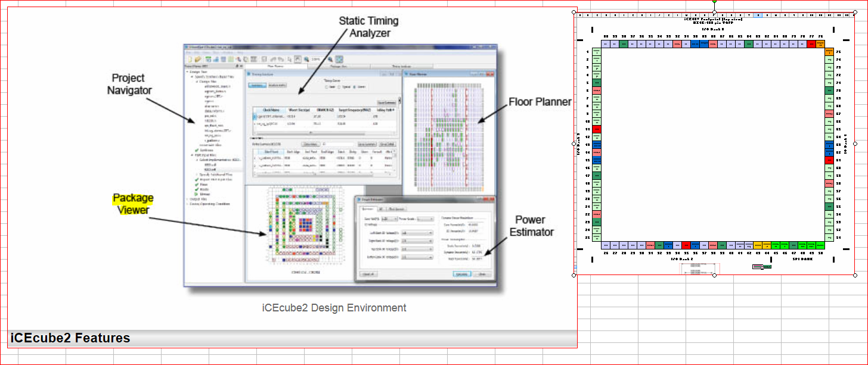Viewport: 868px width, 365px height.
Task: Click the iCEcube2 Design Environment caption
Action: pyautogui.click(x=334, y=308)
